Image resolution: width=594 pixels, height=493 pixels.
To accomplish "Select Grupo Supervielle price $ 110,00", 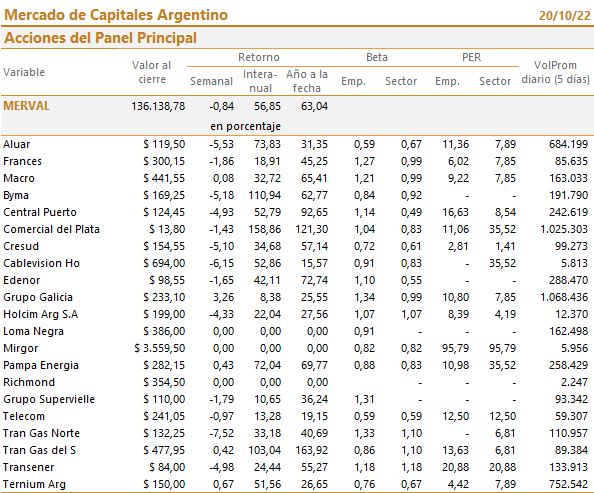I will [x=164, y=399].
